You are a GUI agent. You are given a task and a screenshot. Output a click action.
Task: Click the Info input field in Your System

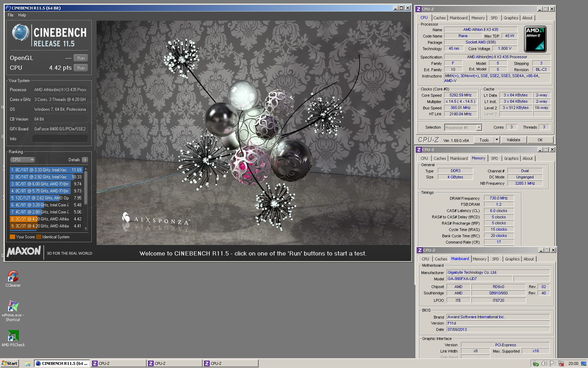pos(60,139)
